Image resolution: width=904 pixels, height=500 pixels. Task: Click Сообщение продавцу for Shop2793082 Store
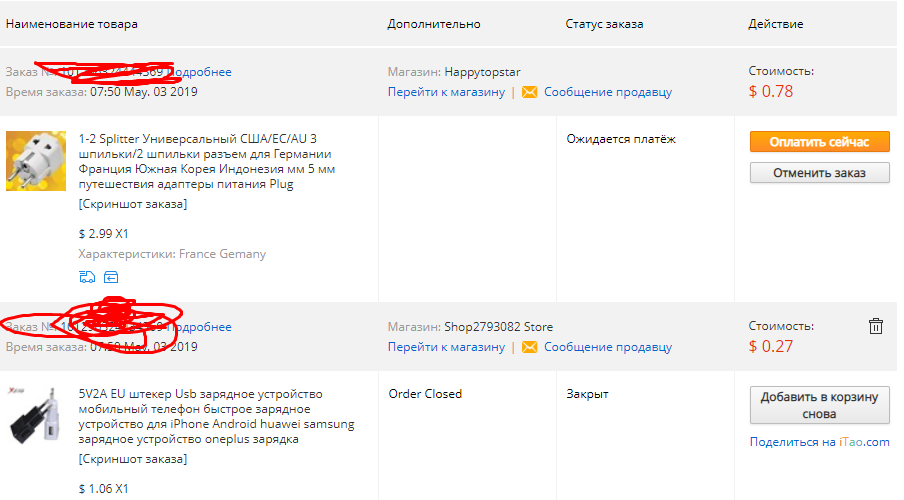[x=608, y=347]
